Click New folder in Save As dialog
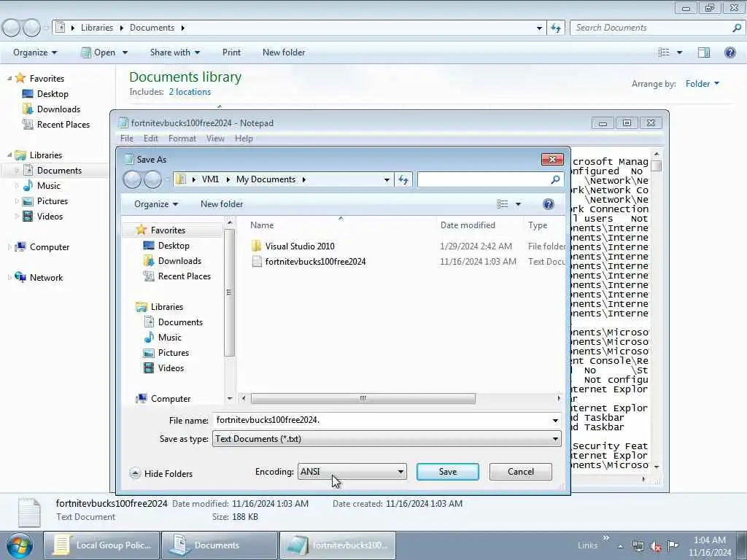 [x=222, y=204]
